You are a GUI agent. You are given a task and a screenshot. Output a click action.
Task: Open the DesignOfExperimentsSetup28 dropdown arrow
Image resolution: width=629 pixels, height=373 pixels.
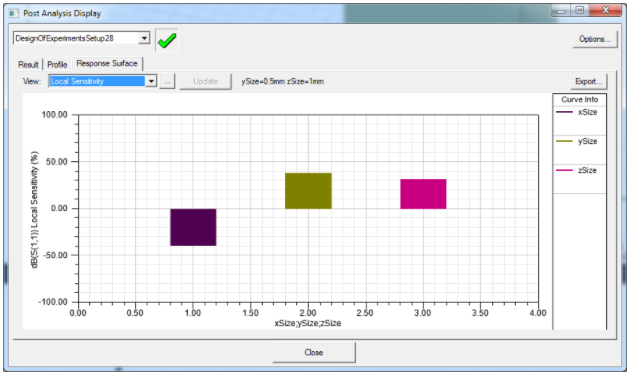click(144, 38)
